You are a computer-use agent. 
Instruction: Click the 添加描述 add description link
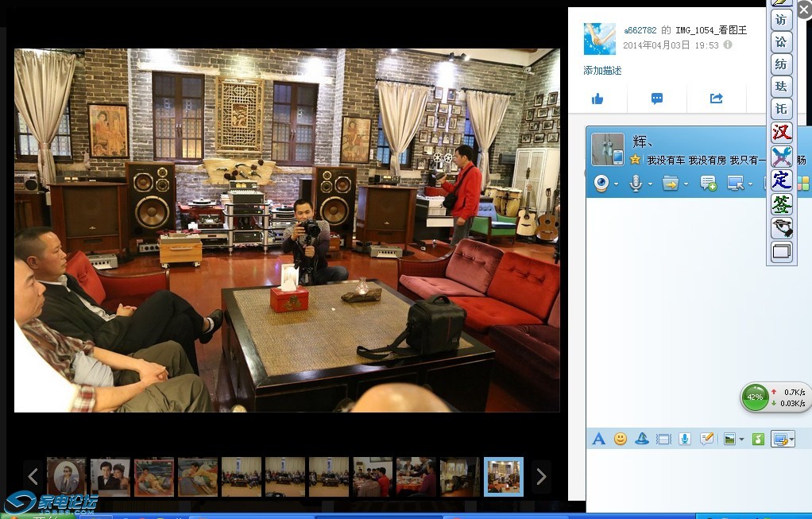tap(602, 71)
